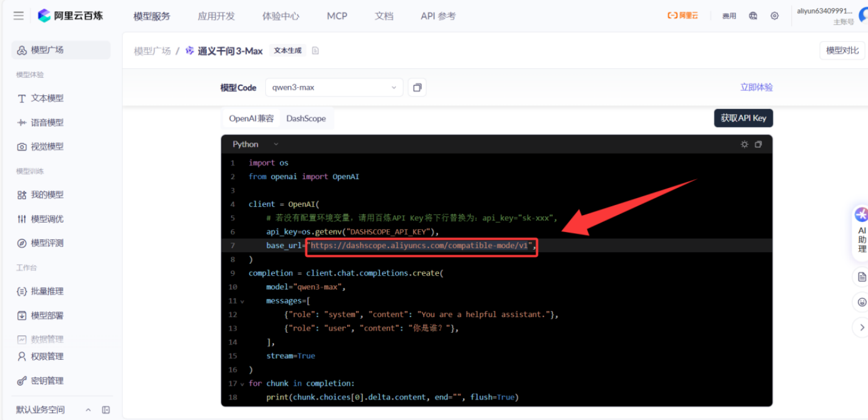868x420 pixels.
Task: Copy the Python code snippet icon
Action: (x=758, y=144)
